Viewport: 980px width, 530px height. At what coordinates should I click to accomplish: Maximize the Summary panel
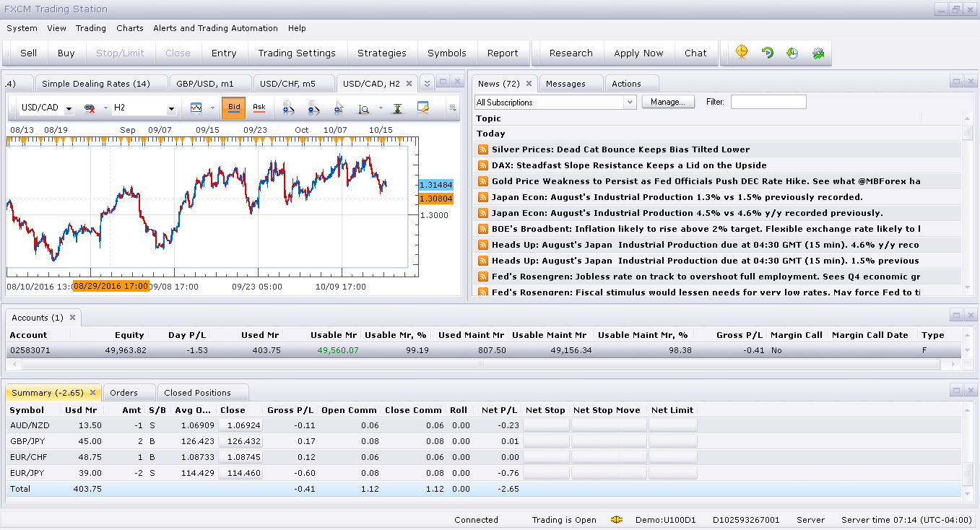click(955, 391)
